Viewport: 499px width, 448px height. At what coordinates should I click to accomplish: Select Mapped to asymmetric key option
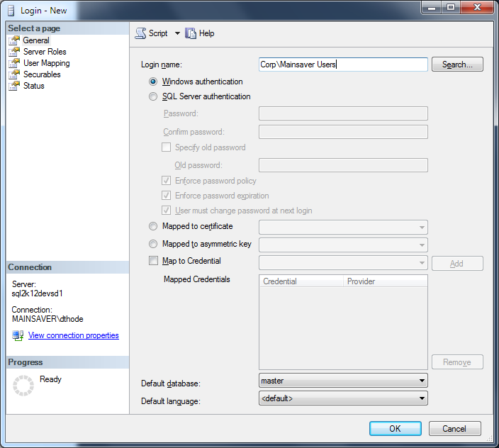[153, 244]
